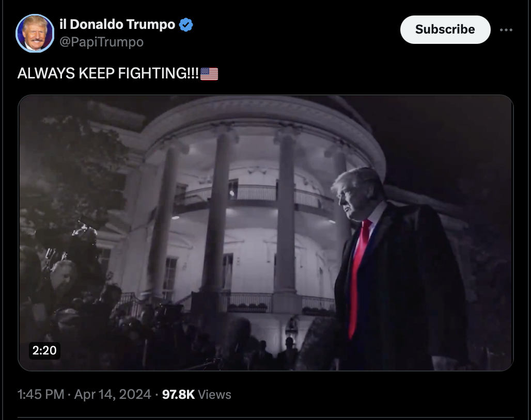Click the Views label
The image size is (531, 420).
(x=214, y=395)
